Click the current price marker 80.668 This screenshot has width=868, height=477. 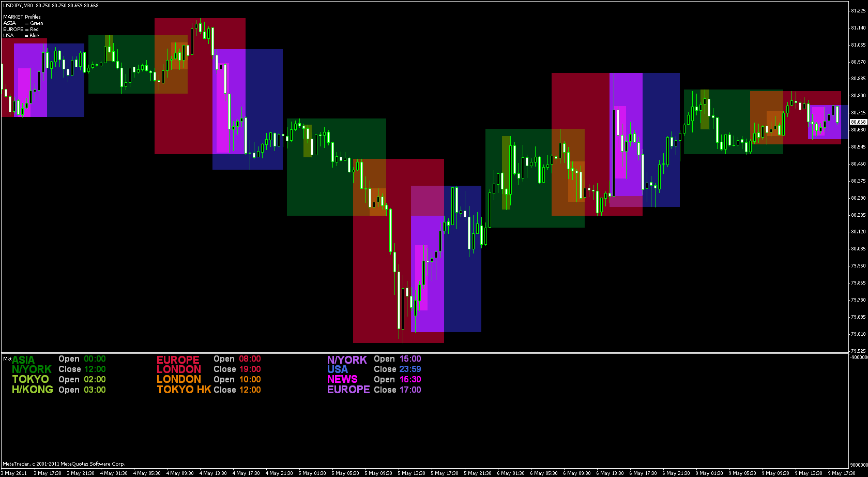tap(858, 122)
